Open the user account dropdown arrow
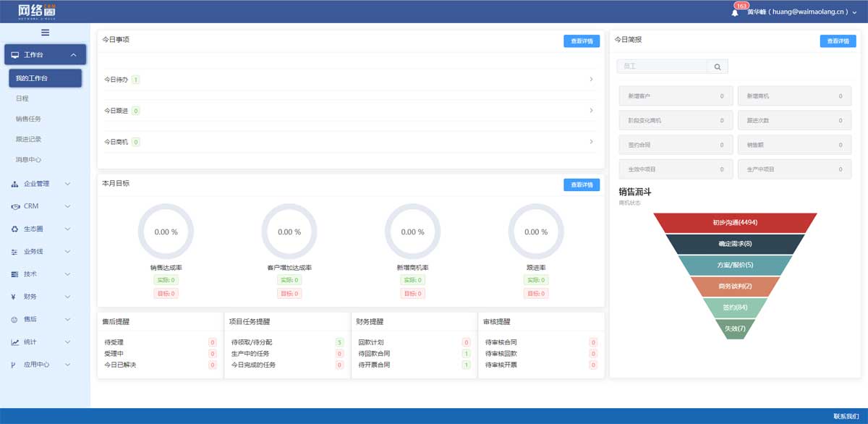868x424 pixels. (854, 12)
